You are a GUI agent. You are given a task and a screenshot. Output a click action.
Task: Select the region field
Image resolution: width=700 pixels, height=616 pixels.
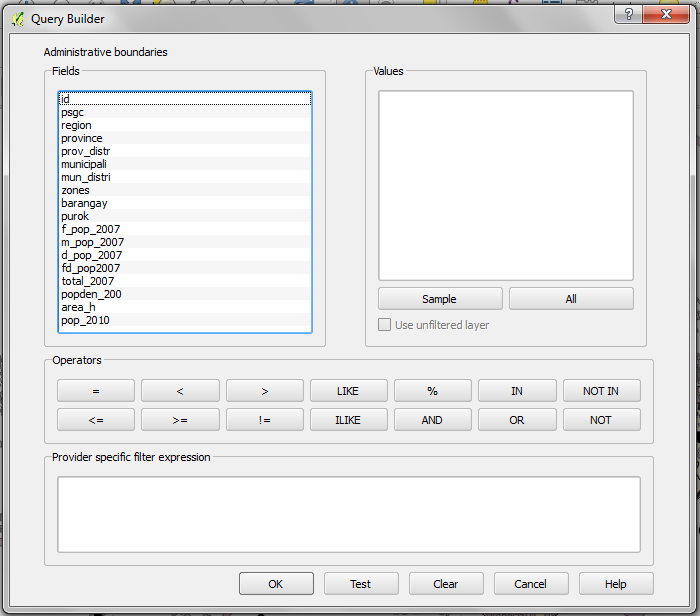coord(185,125)
